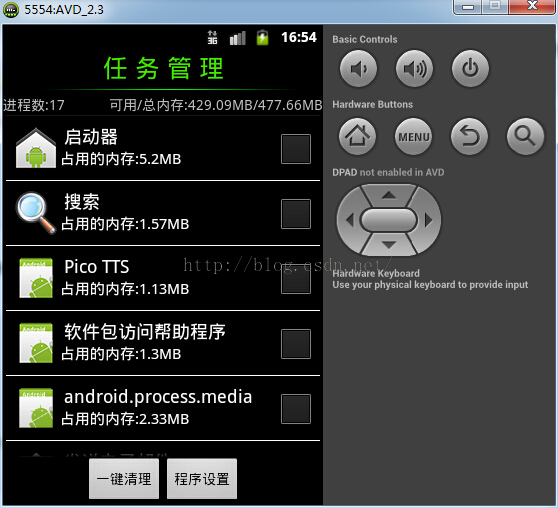Image resolution: width=558 pixels, height=508 pixels.
Task: Select the android.process.media process name
Action: (x=158, y=397)
